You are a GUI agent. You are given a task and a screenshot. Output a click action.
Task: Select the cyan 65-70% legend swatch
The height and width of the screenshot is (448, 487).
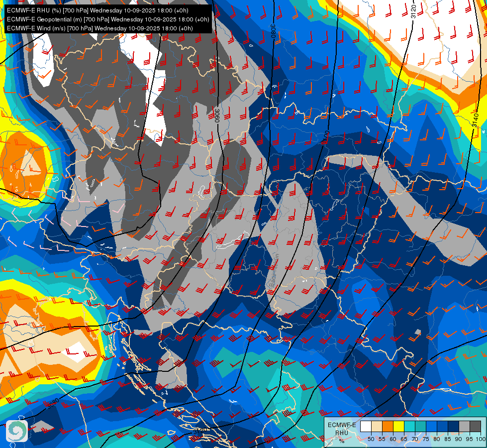409,426
